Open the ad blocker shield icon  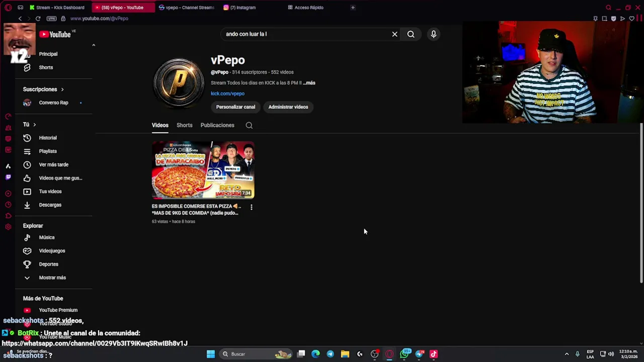point(613,19)
